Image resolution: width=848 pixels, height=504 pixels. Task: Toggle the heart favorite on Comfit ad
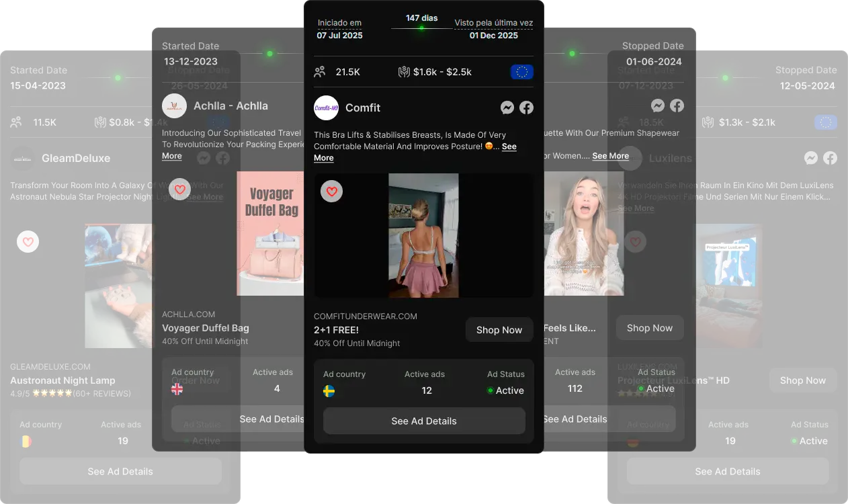331,192
